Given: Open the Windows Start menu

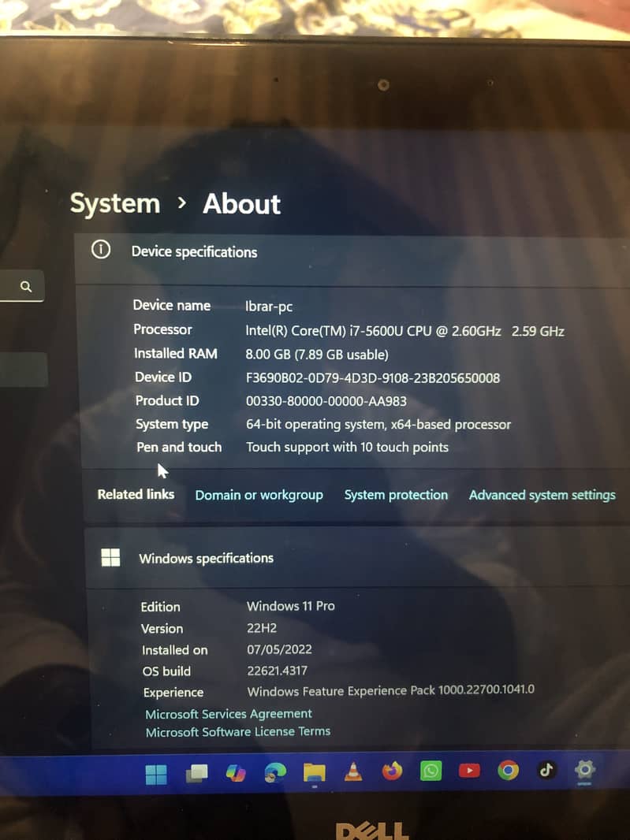Looking at the screenshot, I should pyautogui.click(x=156, y=774).
